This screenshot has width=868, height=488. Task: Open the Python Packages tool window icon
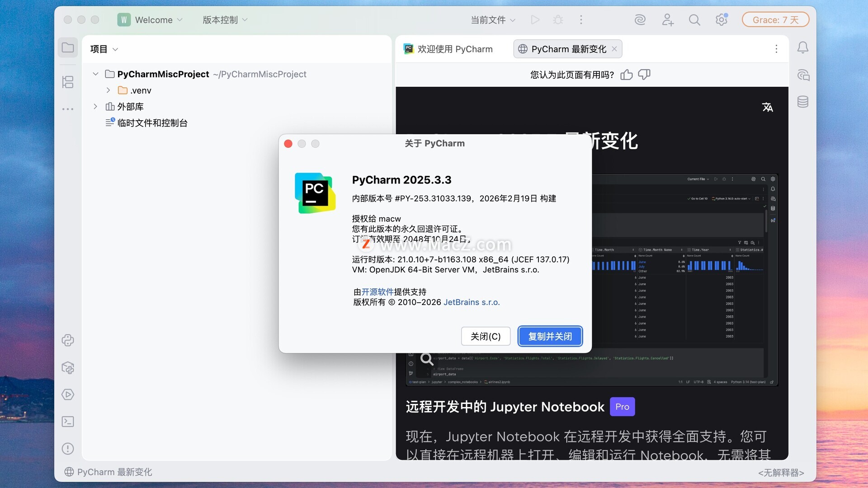point(68,368)
